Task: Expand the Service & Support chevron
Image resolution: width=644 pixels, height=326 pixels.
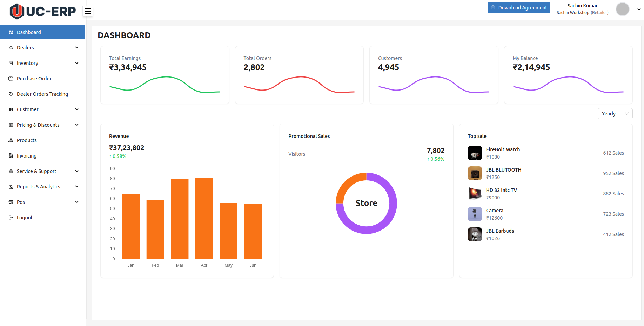Action: (x=77, y=171)
